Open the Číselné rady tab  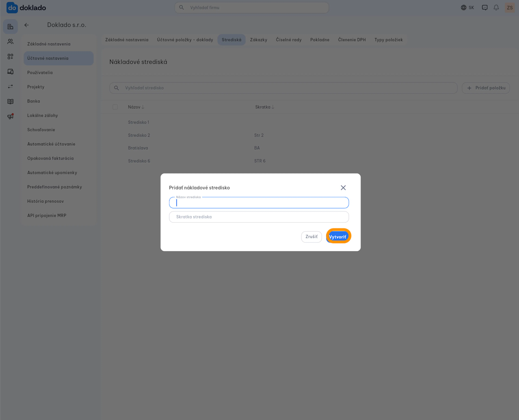289,40
